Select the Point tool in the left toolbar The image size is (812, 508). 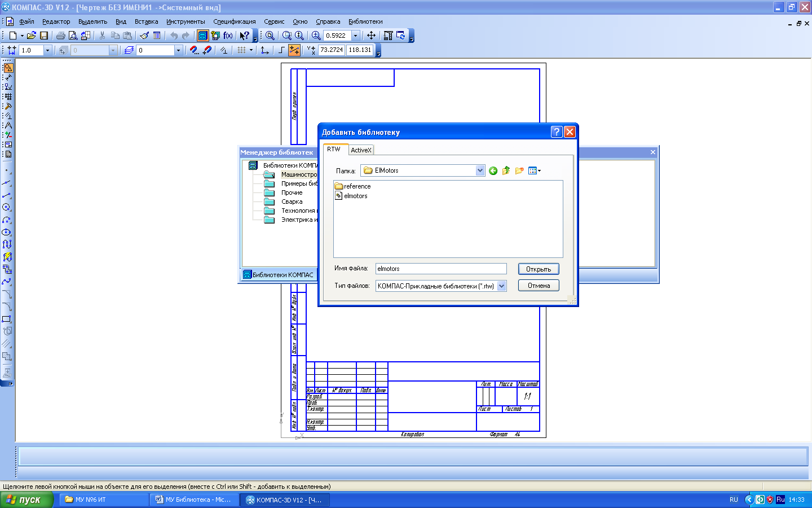click(x=7, y=170)
